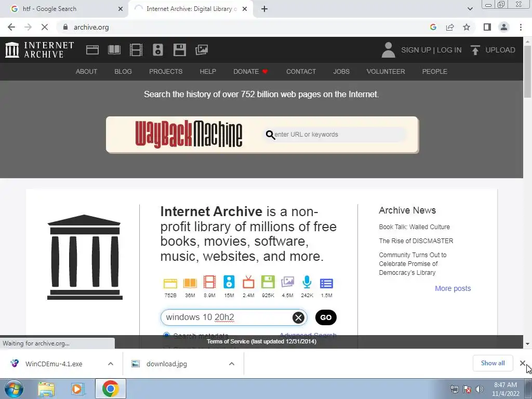This screenshot has width=532, height=399.
Task: Open the blue Audio 15M icon
Action: click(x=229, y=282)
